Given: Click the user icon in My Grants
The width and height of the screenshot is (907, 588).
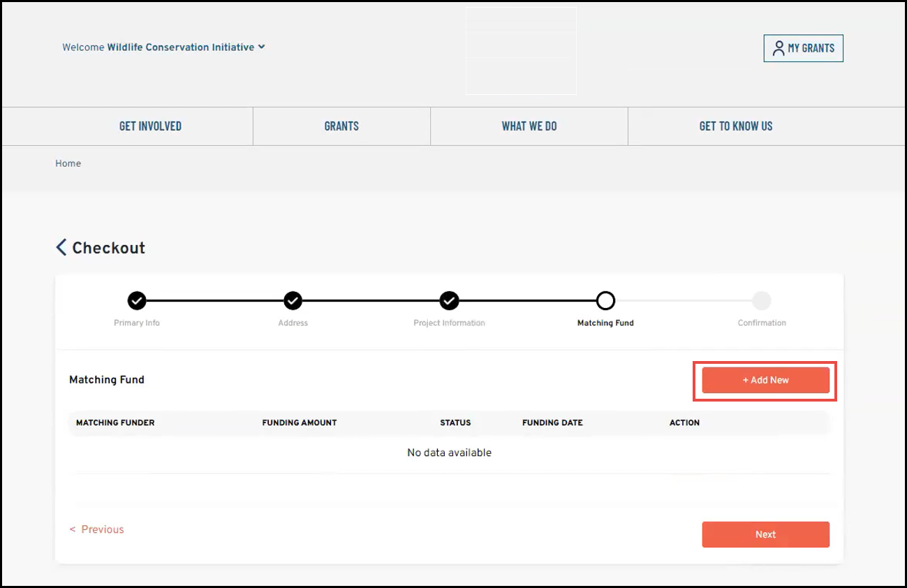Looking at the screenshot, I should tap(779, 48).
